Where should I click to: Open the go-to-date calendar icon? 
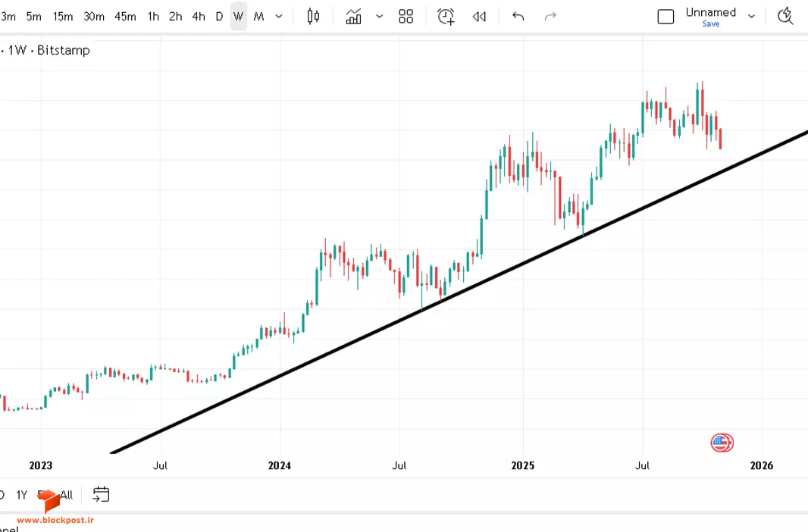[101, 494]
